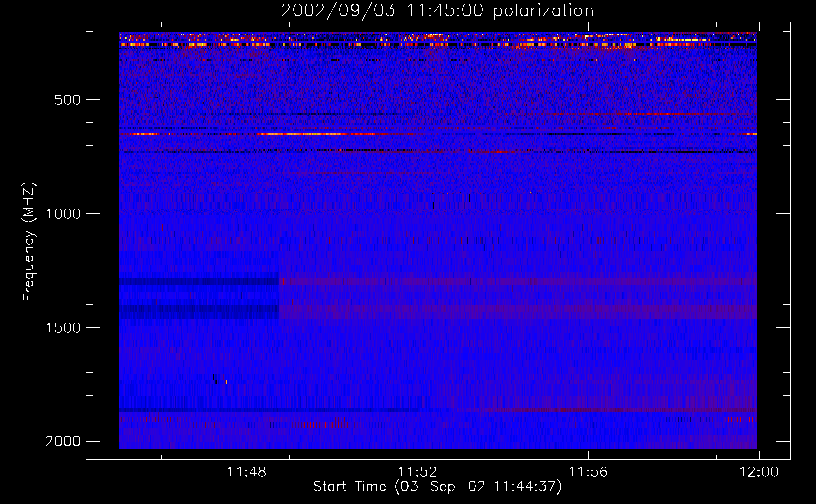Select the 'Frequency (MHZ)' axis label
This screenshot has height=504, width=816.
29,242
